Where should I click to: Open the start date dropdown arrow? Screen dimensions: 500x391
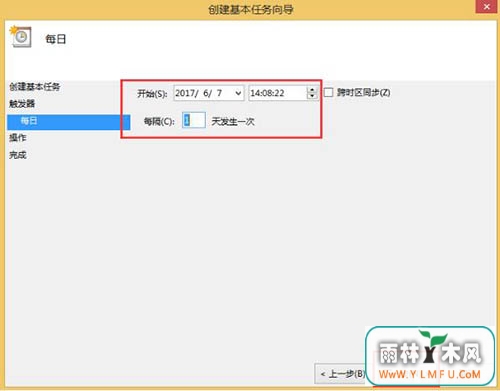click(x=238, y=93)
